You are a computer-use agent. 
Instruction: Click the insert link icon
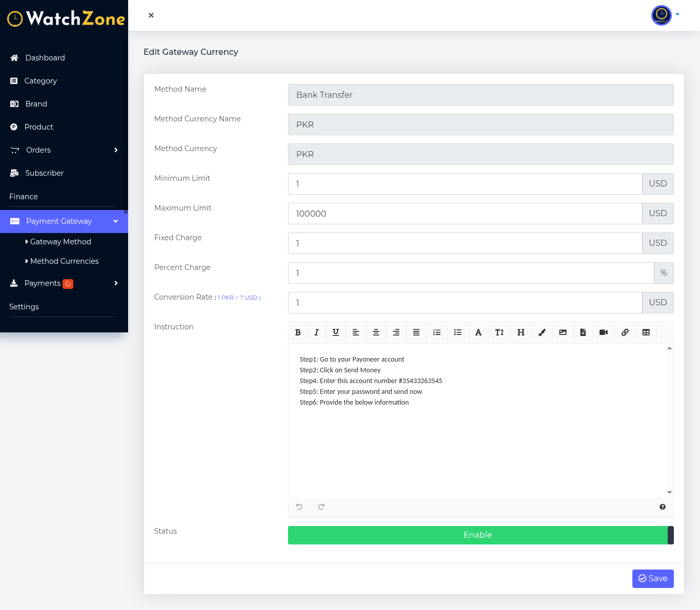point(625,332)
